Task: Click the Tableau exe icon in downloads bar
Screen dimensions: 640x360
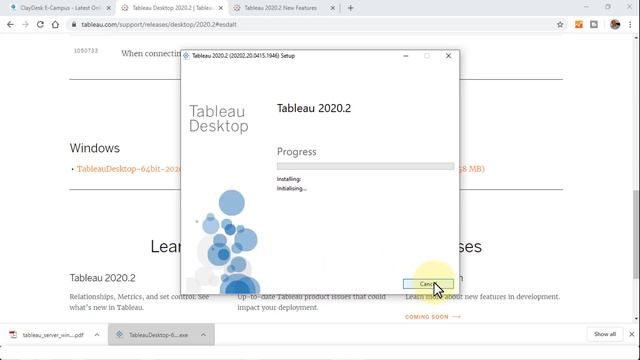Action: click(x=119, y=334)
